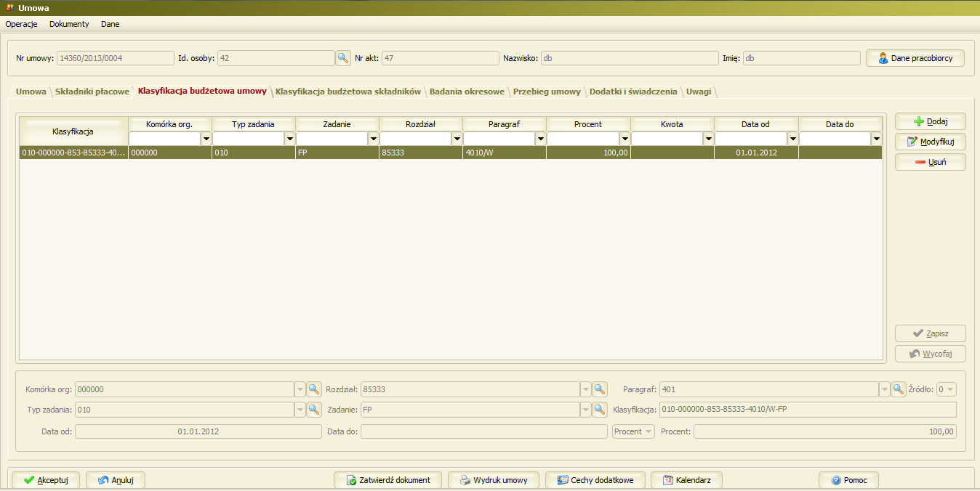Open Cechy dodatkowe additional features
The height and width of the screenshot is (491, 980).
click(595, 480)
